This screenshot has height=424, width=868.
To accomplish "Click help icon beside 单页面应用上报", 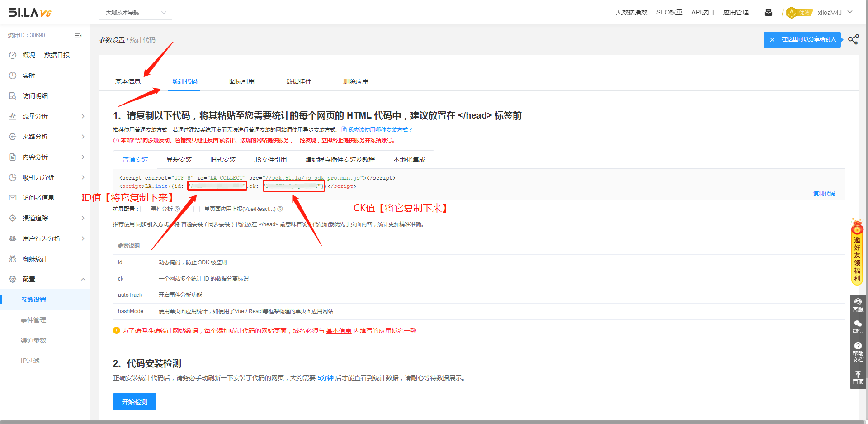I will click(280, 209).
